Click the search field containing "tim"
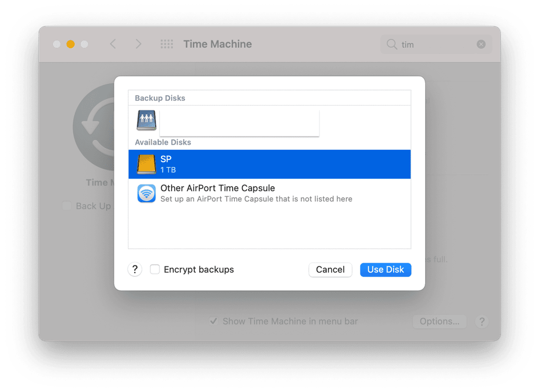 [x=436, y=44]
